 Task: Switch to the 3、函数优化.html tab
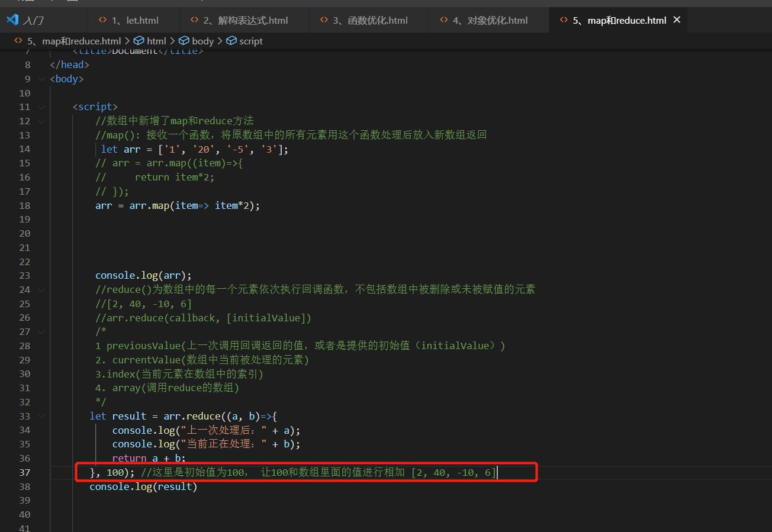pos(369,20)
